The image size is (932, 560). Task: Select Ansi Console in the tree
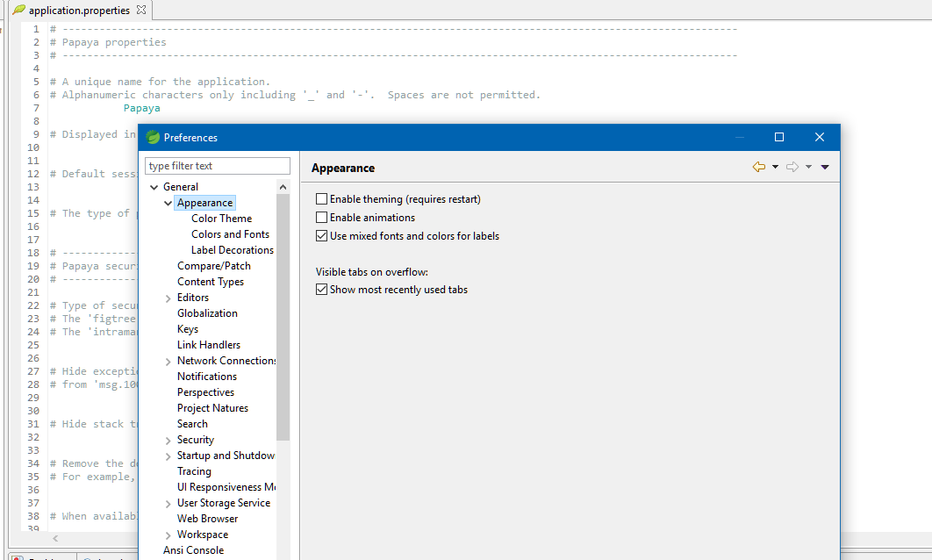[194, 549]
